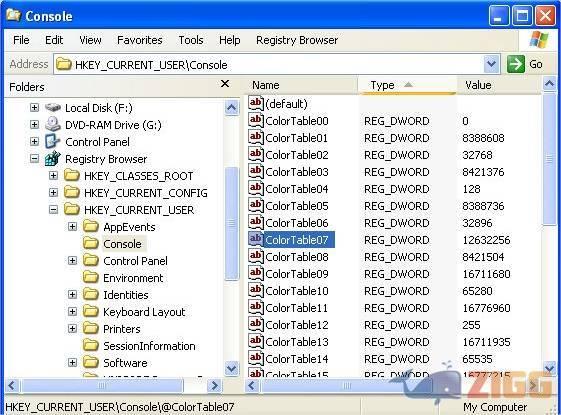Collapse the HKEY_CURRENT_USER node
The image size is (561, 415).
click(53, 210)
